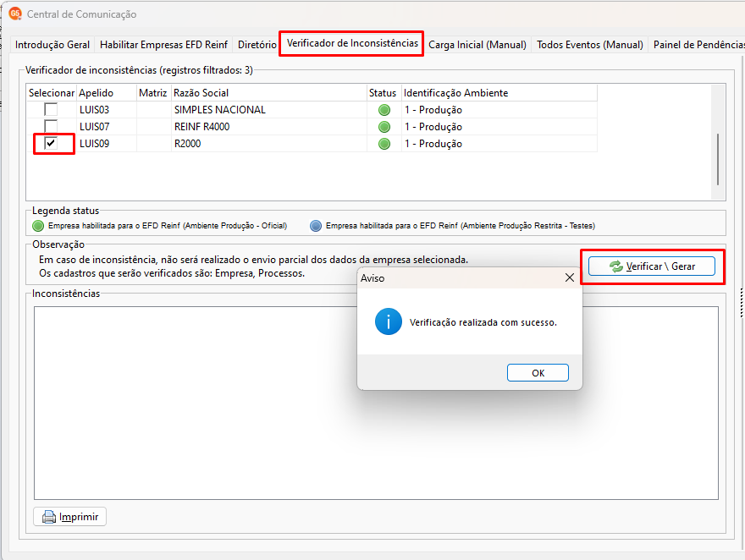Open the Diretório tab

257,45
